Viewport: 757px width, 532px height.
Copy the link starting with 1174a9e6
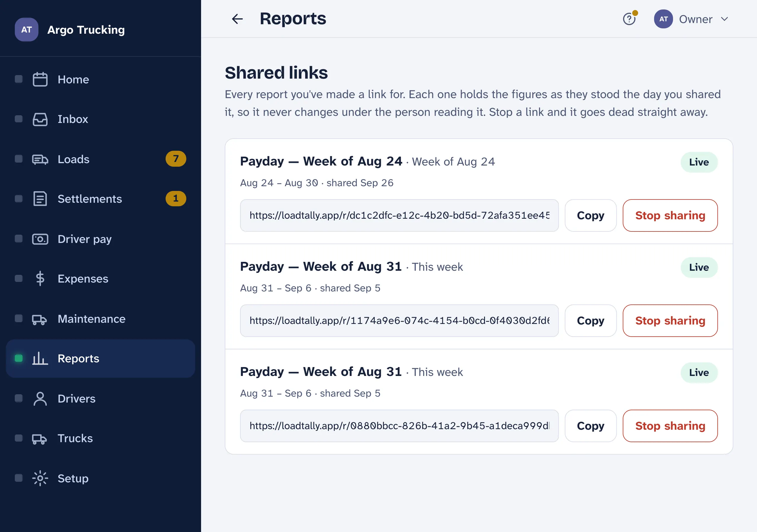[591, 321]
